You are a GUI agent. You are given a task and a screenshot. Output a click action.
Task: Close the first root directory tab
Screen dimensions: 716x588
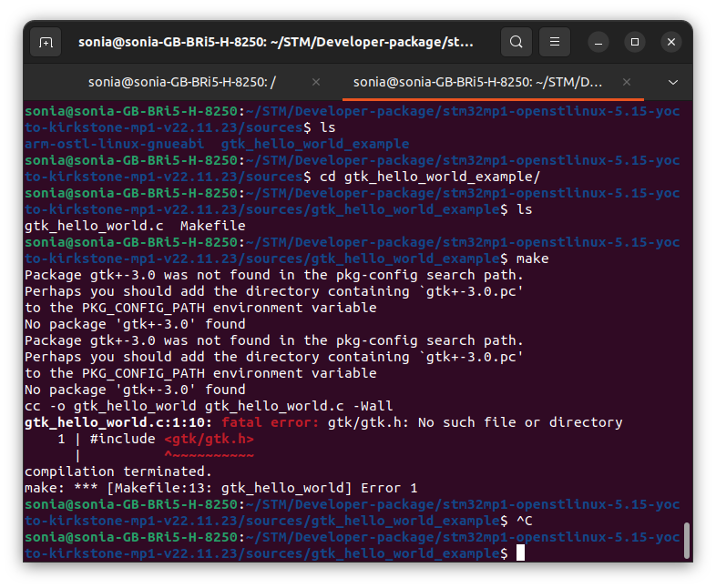[x=315, y=82]
